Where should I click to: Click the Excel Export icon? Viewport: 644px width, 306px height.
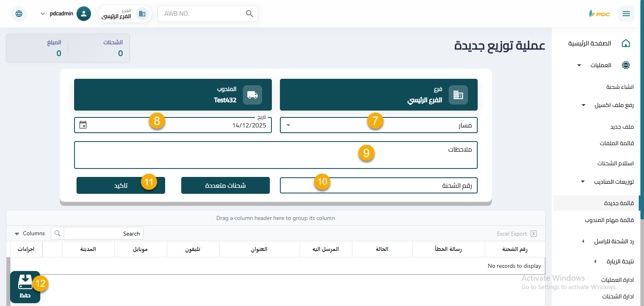[x=534, y=234]
